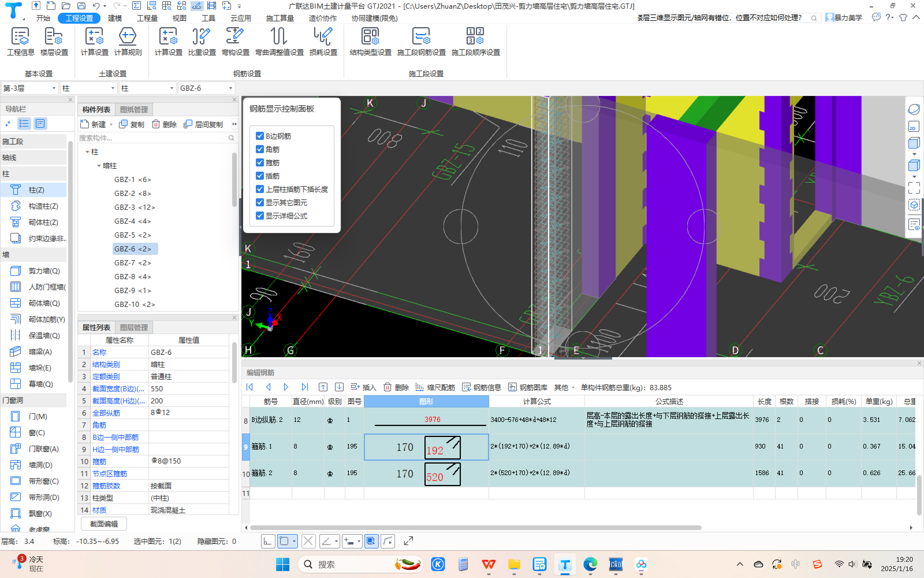Open Microsoft Edge from taskbar
924x578 pixels.
(x=590, y=564)
